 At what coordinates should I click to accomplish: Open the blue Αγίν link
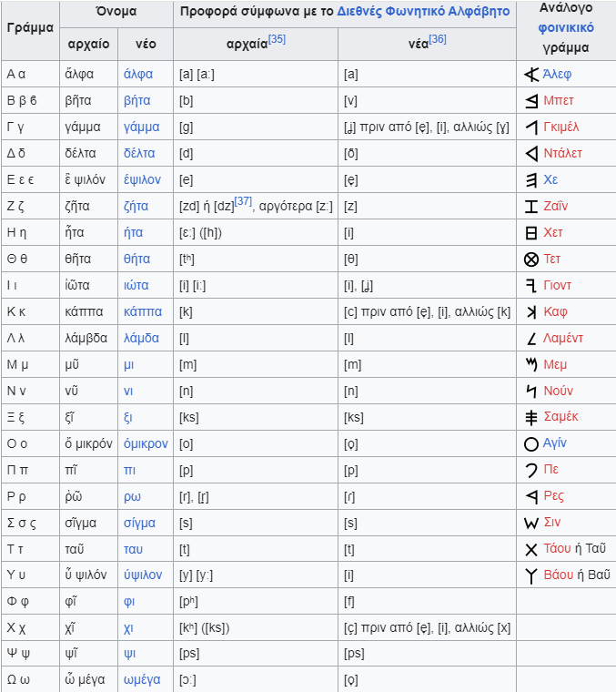pos(555,443)
